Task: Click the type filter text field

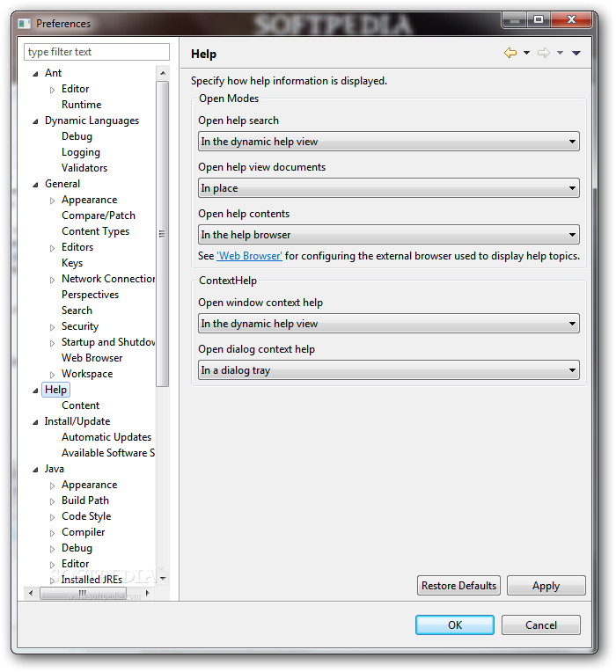Action: 97,52
